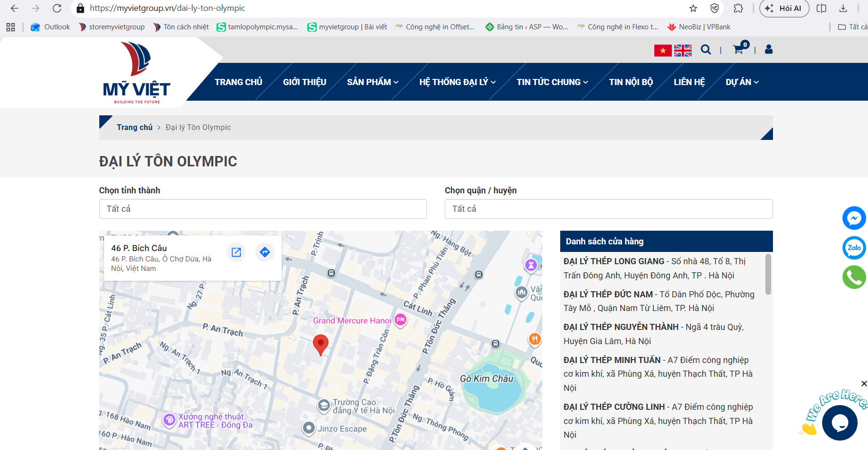The image size is (868, 450).
Task: Click the browser address bar URL
Action: coord(167,8)
